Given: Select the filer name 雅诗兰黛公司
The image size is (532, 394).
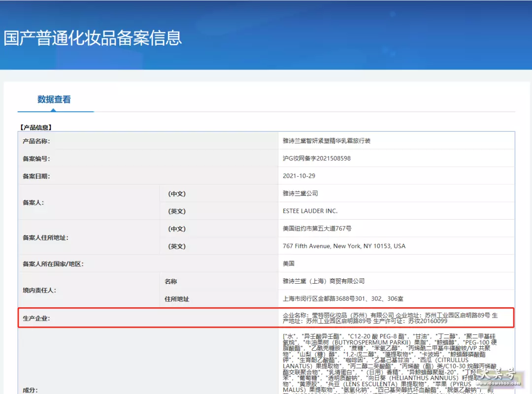Looking at the screenshot, I should [x=300, y=194].
